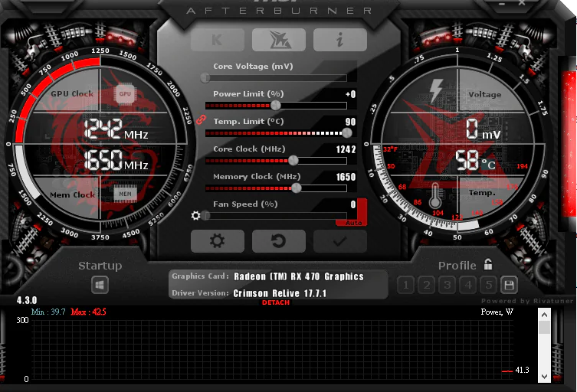Click the 1650 MHz memory clock readout
Image resolution: width=577 pixels, height=392 pixels.
tap(116, 160)
